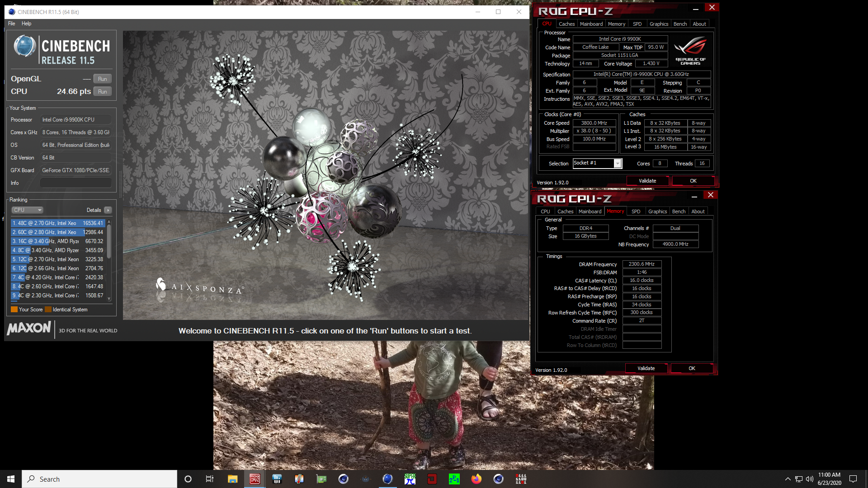Open the Help menu in Cinebench
The image size is (868, 488).
[x=26, y=23]
